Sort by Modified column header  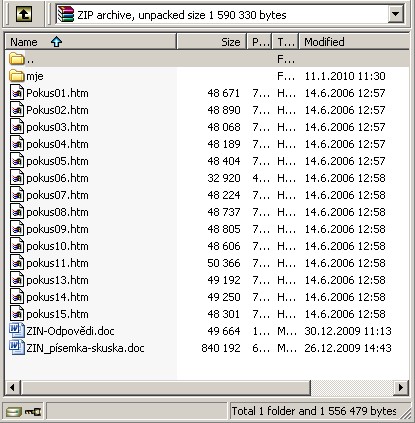tap(354, 42)
